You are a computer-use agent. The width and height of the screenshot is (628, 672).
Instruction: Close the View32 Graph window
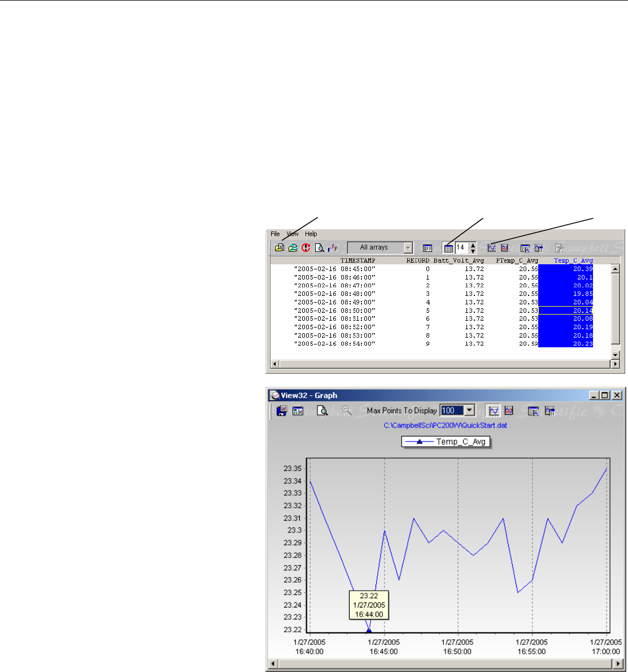click(617, 395)
